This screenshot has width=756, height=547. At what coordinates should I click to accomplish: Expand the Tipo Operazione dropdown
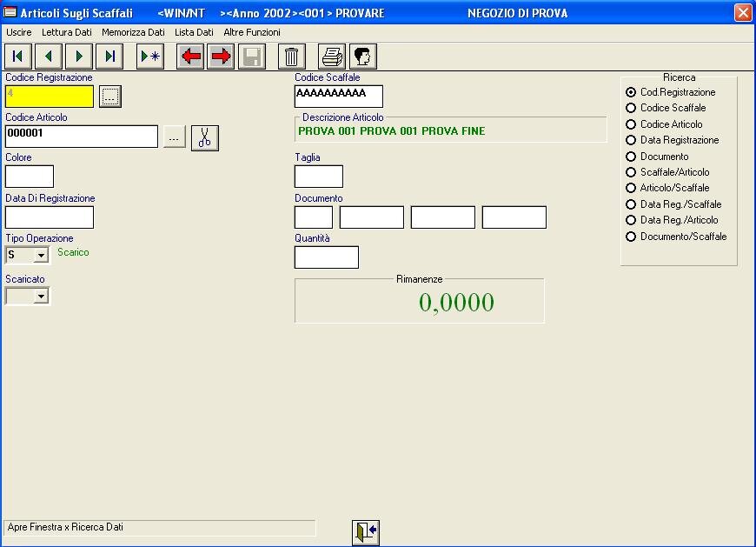coord(41,256)
